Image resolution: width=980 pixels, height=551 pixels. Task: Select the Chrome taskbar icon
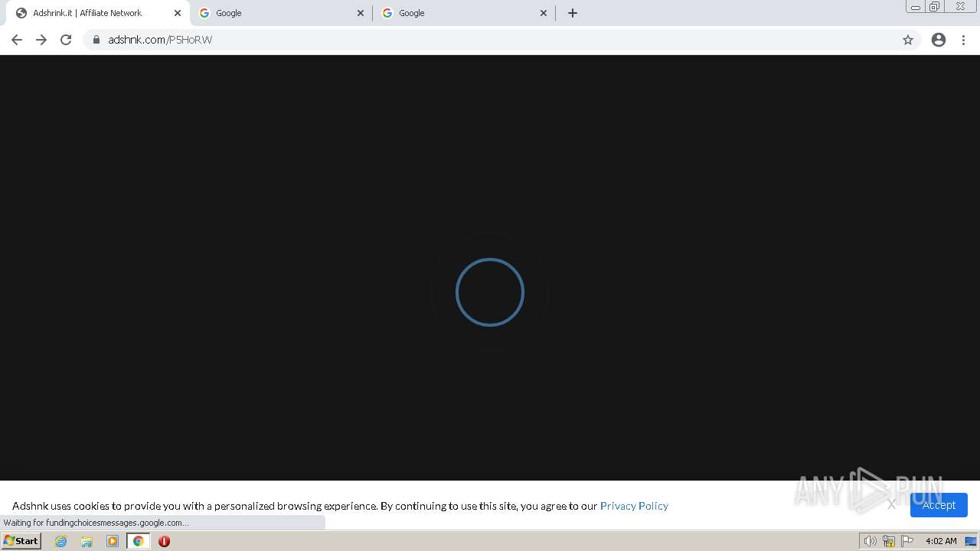[138, 541]
